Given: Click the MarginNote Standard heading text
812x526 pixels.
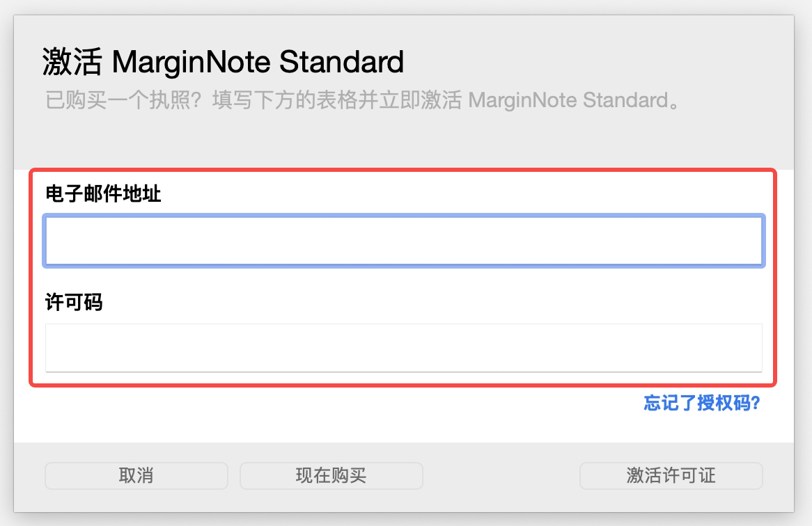Looking at the screenshot, I should pyautogui.click(x=258, y=62).
